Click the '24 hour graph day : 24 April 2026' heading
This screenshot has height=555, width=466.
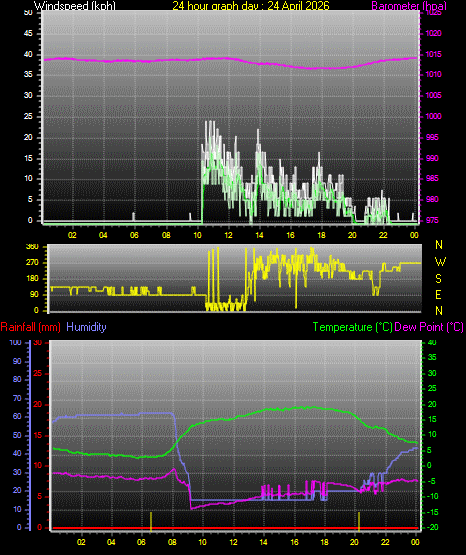click(251, 6)
